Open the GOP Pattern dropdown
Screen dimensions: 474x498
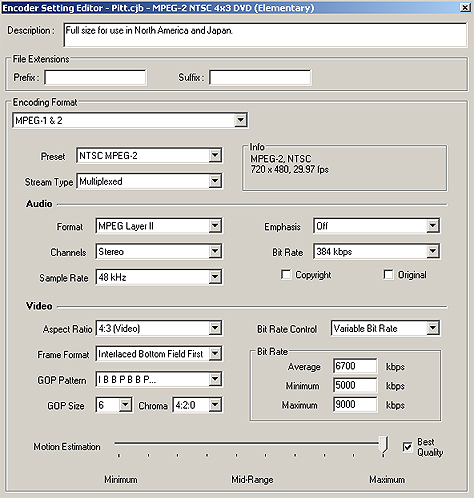coord(159,379)
